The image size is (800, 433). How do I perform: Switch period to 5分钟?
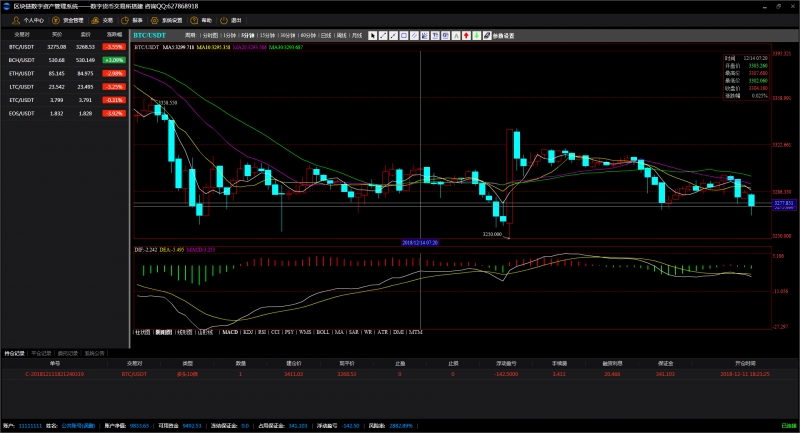247,36
